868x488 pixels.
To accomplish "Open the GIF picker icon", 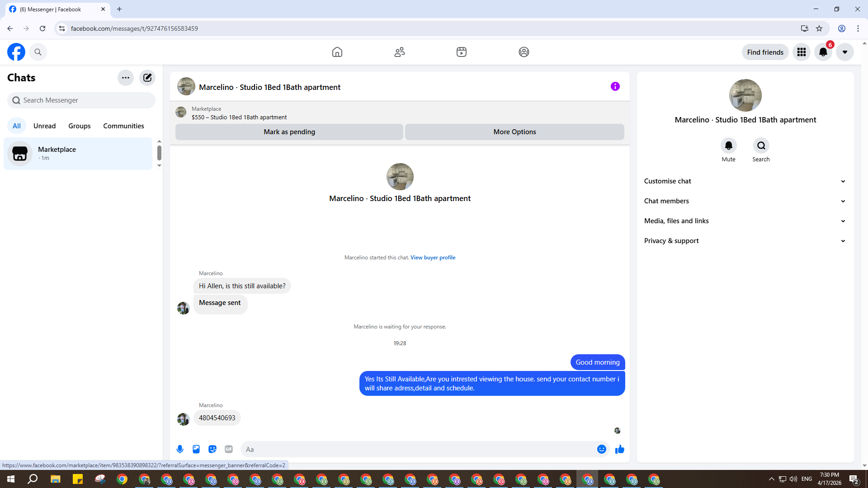I will click(229, 449).
